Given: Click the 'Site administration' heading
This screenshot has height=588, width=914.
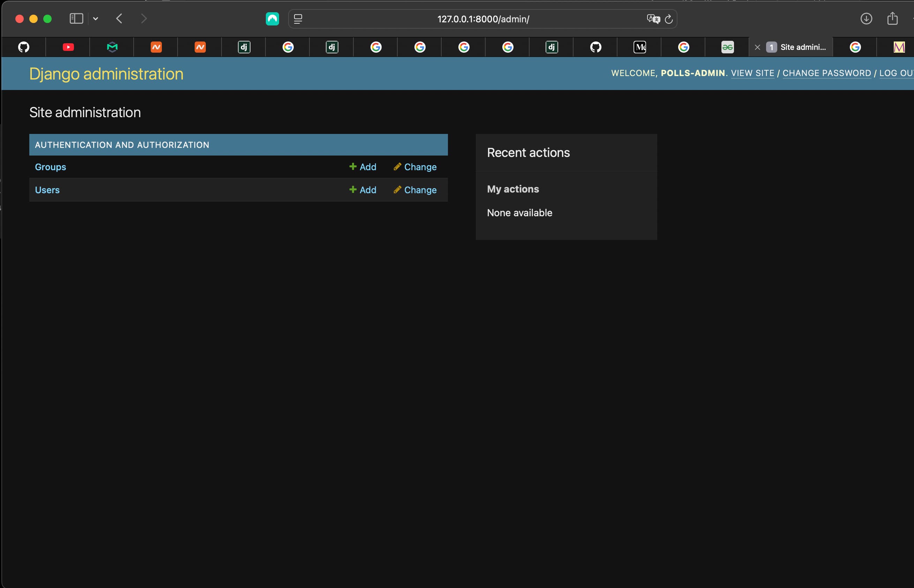Looking at the screenshot, I should 85,112.
